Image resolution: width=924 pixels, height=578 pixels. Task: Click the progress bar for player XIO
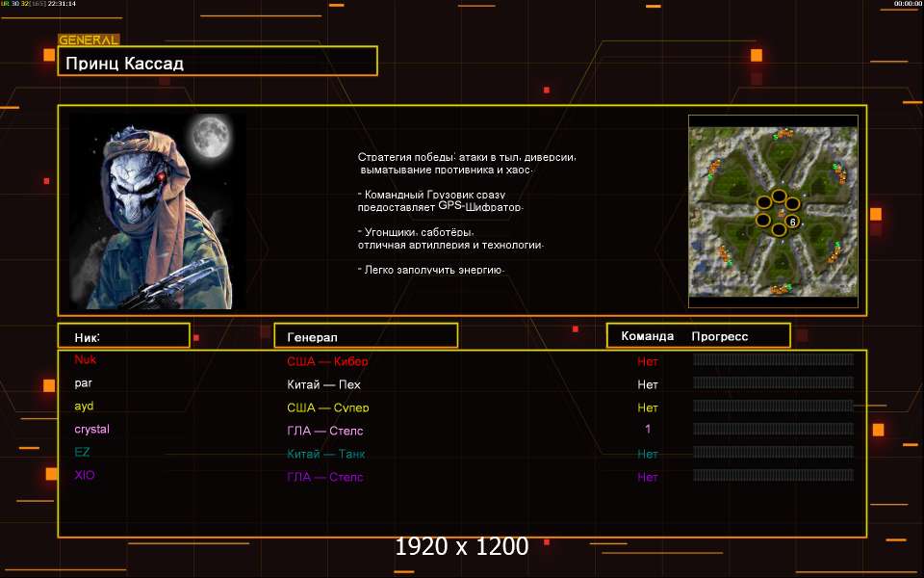773,475
